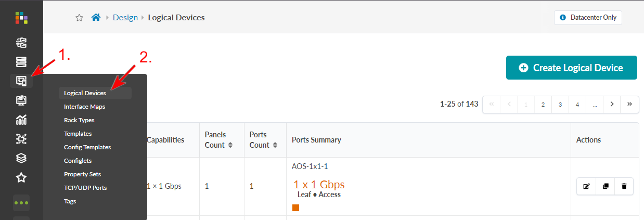Click the Design breadcrumb link

click(x=125, y=18)
